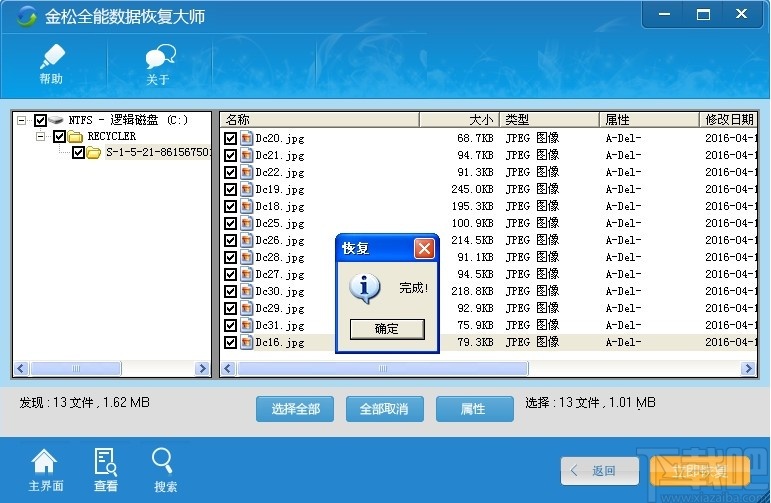The height and width of the screenshot is (503, 771).
Task: Maximize the application window
Action: point(703,14)
